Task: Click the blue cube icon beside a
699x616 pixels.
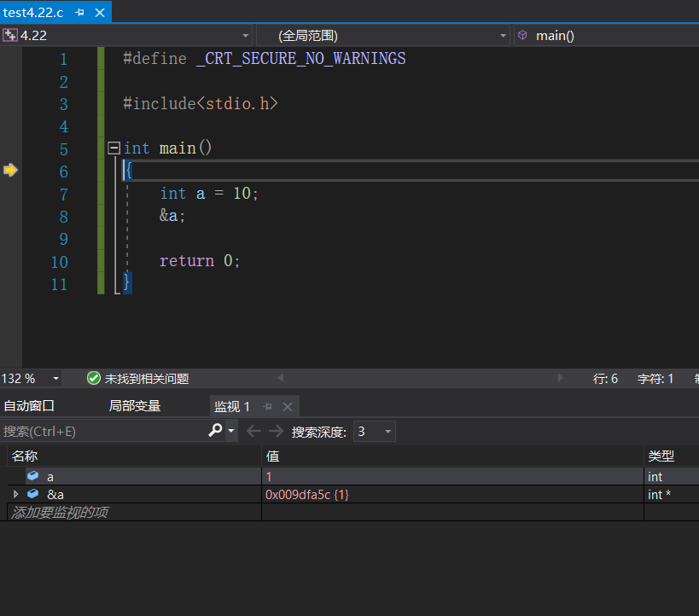Action: (33, 475)
